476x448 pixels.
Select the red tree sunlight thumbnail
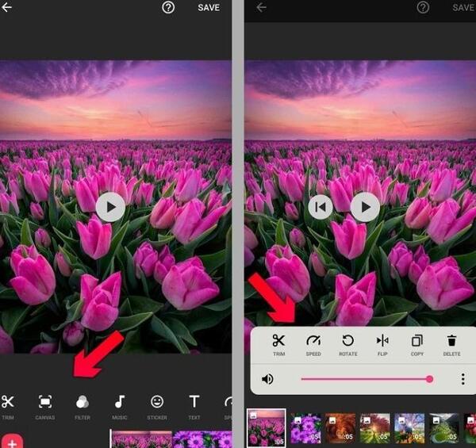coord(375,428)
